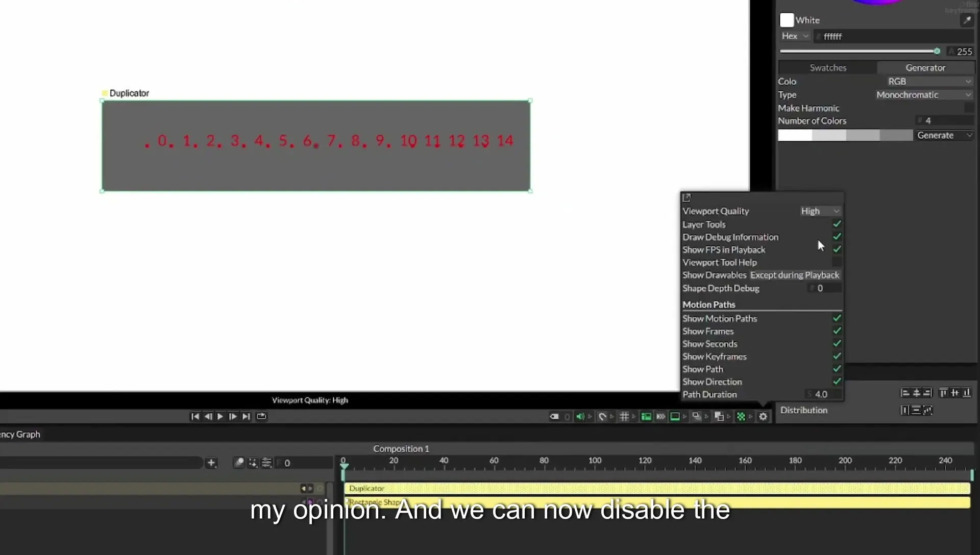Align objects to right edge

(x=928, y=393)
